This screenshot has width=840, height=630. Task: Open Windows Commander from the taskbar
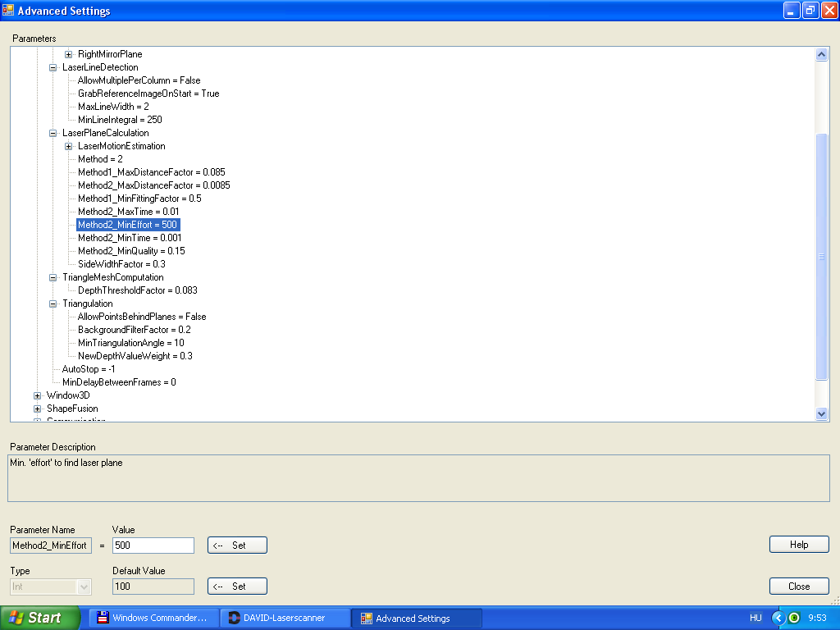[154, 618]
